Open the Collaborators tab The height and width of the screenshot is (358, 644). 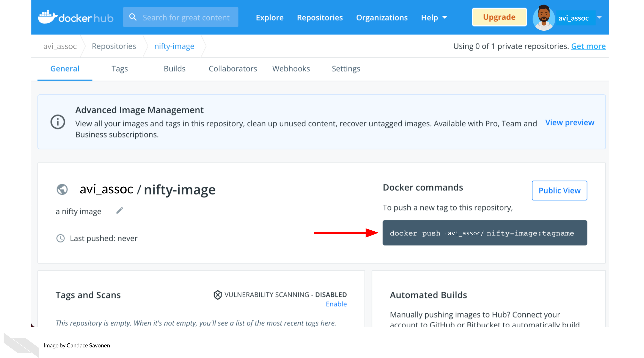(233, 69)
